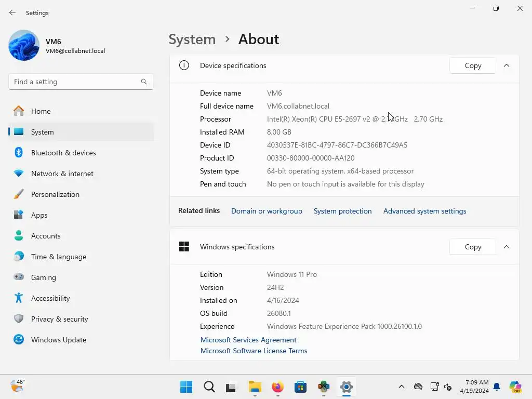Open Accessibility settings
532x399 pixels.
coord(81,298)
